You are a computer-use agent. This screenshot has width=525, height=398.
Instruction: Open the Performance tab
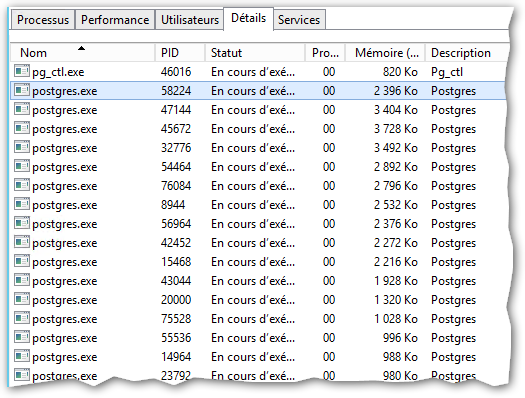(x=115, y=20)
